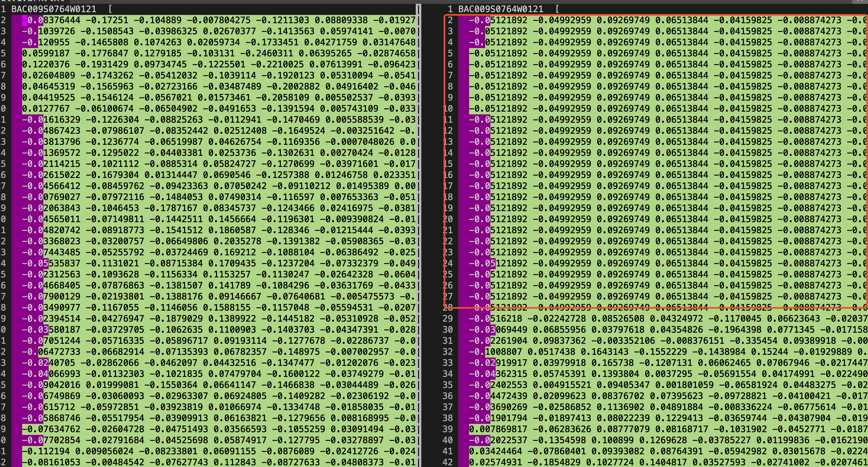Image resolution: width=868 pixels, height=467 pixels.
Task: Click line number 42 in right pane
Action: coord(448,462)
